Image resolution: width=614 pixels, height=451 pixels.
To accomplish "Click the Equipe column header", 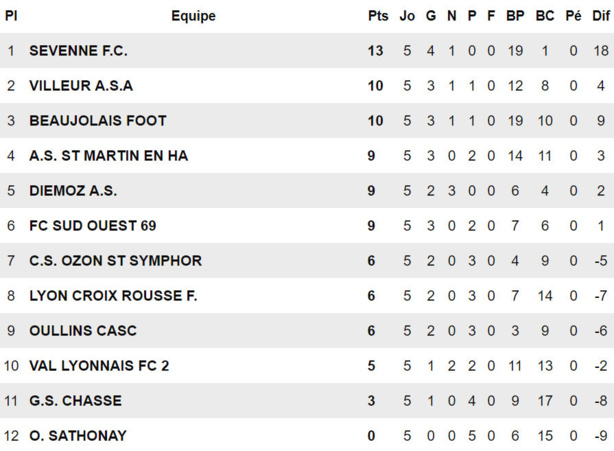I will 193,16.
